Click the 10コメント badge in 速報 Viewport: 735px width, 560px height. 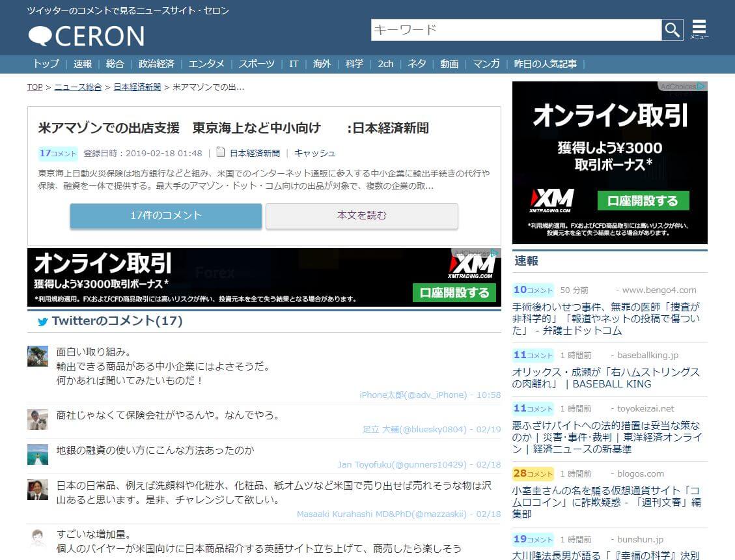[x=533, y=290]
